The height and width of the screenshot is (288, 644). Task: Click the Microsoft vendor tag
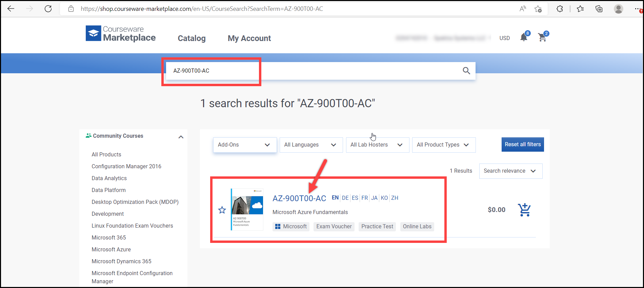pos(291,227)
